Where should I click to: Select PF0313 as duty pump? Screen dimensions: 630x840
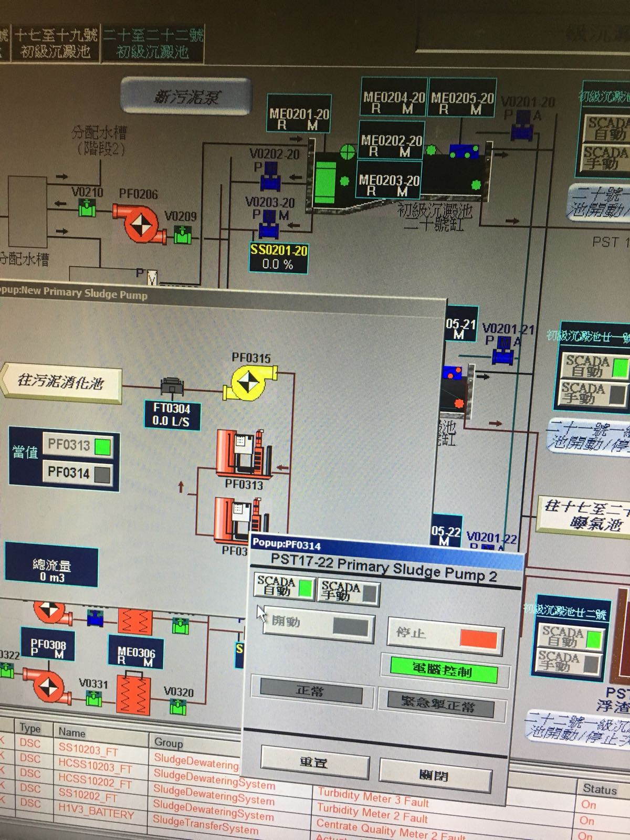[78, 446]
